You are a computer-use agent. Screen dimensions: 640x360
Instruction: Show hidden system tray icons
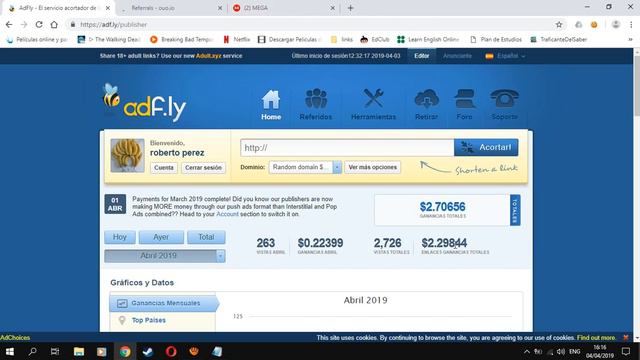[x=527, y=351]
